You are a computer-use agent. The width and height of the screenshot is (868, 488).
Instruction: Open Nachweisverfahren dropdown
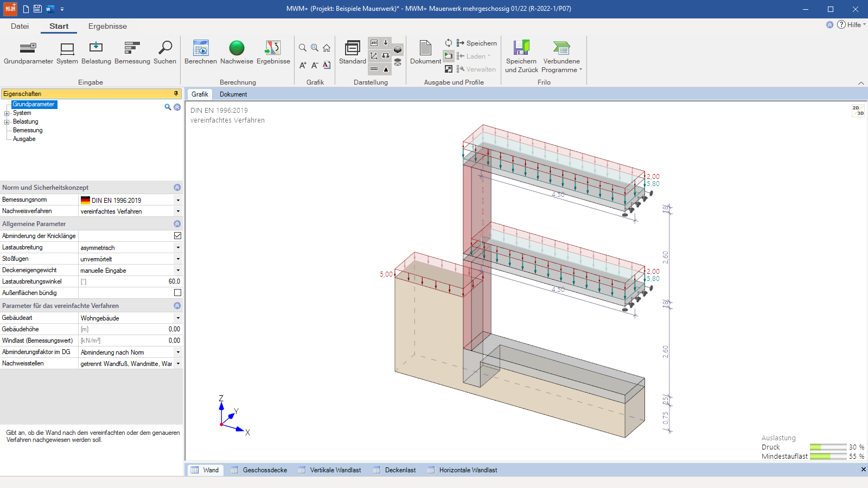tap(178, 211)
